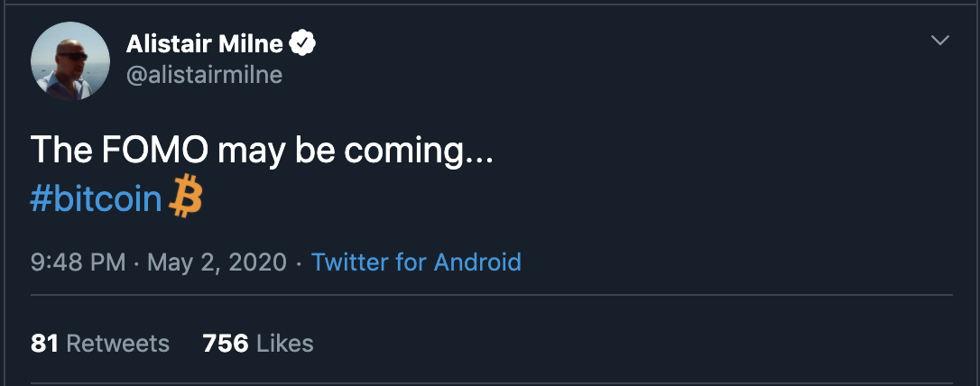Click the orange Bitcoin symbol emoji
This screenshot has height=386, width=980.
(187, 198)
